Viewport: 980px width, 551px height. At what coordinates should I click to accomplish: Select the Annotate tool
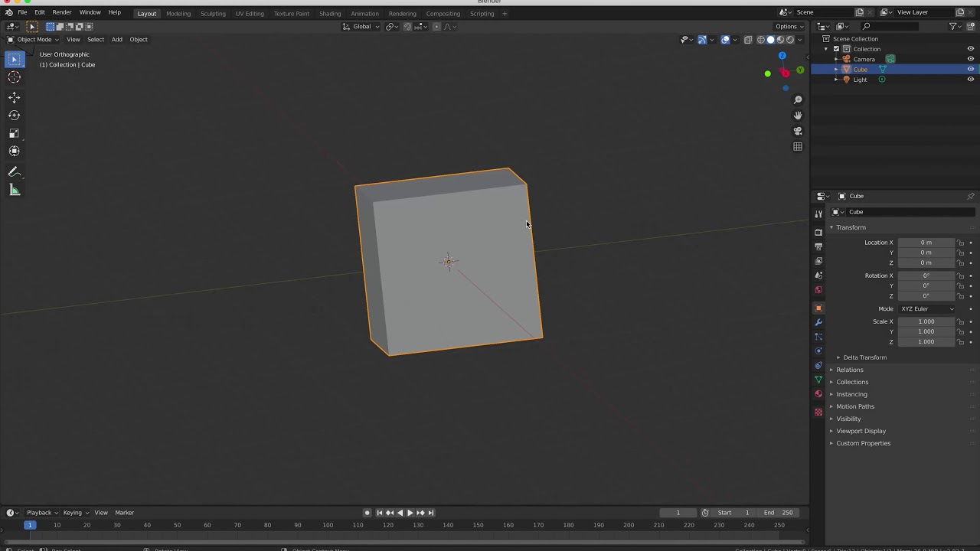[14, 172]
